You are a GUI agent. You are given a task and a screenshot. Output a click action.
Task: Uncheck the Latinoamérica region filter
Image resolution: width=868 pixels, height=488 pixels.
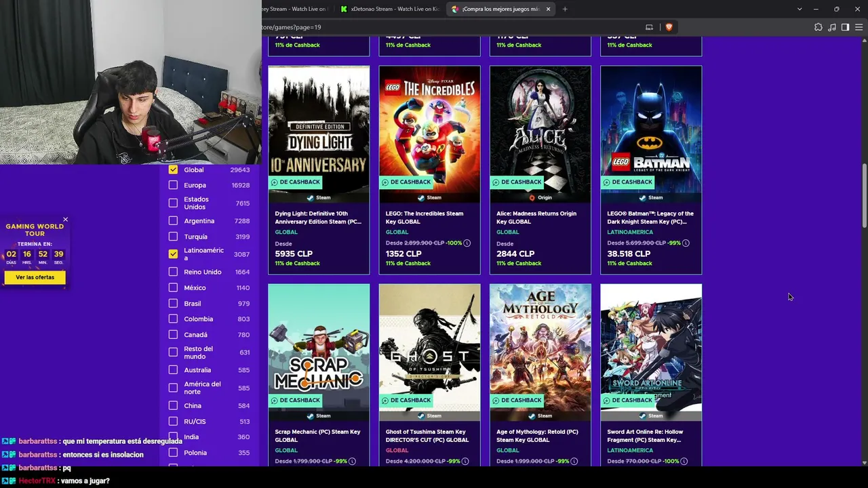click(173, 254)
